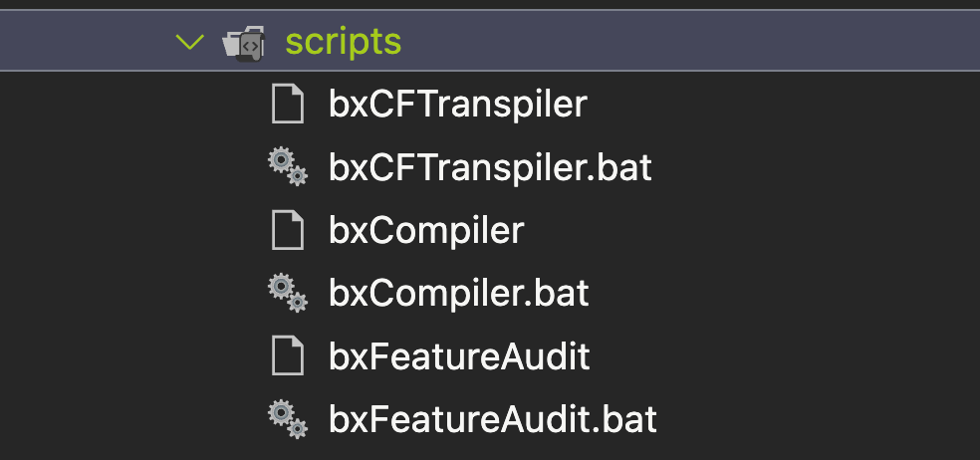Click the gears icon beside bxFeatureAudit.bat
The width and height of the screenshot is (980, 460).
point(288,417)
